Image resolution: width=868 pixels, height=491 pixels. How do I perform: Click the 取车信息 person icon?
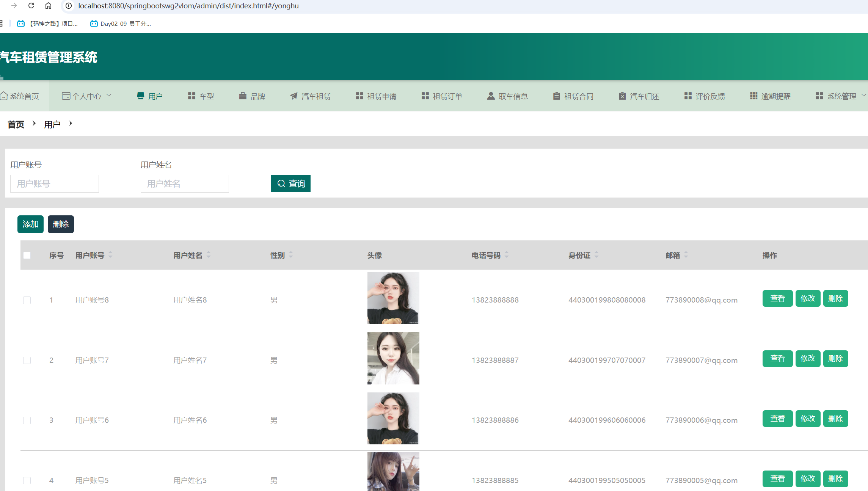coord(491,96)
